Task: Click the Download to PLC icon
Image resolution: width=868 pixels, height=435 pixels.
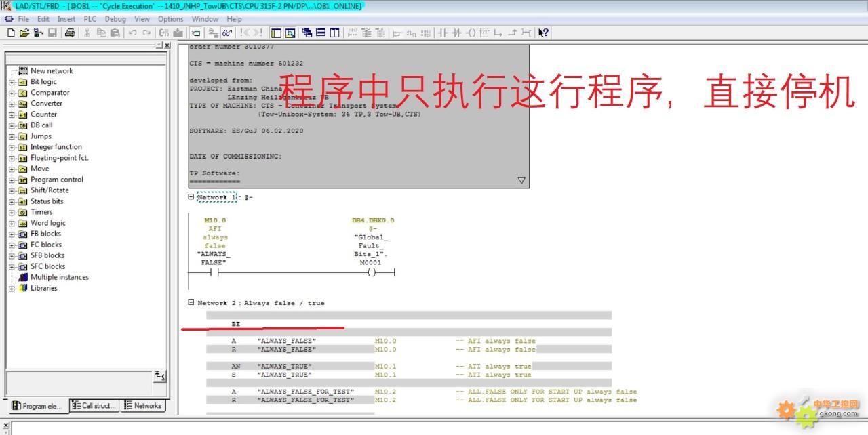Action: (178, 33)
